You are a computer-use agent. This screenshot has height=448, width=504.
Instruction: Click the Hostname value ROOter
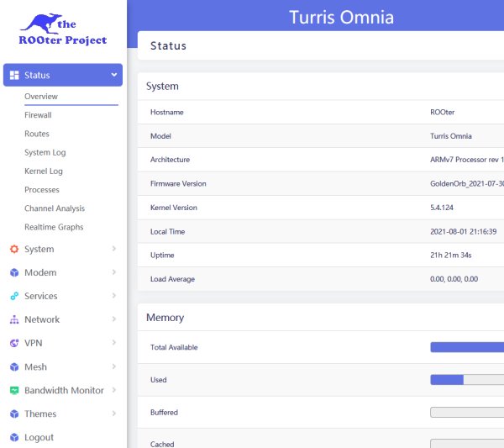[x=443, y=112]
